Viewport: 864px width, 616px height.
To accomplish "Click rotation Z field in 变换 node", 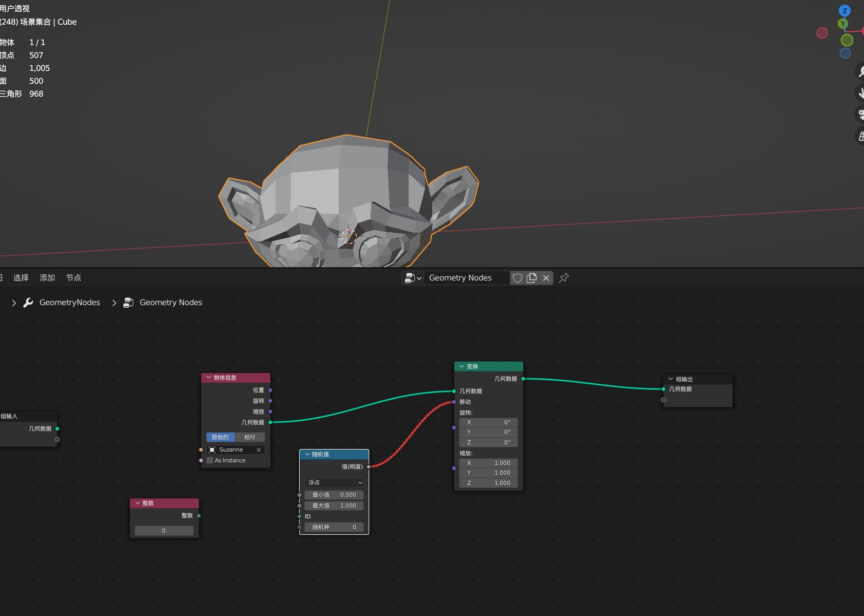I will [x=488, y=442].
